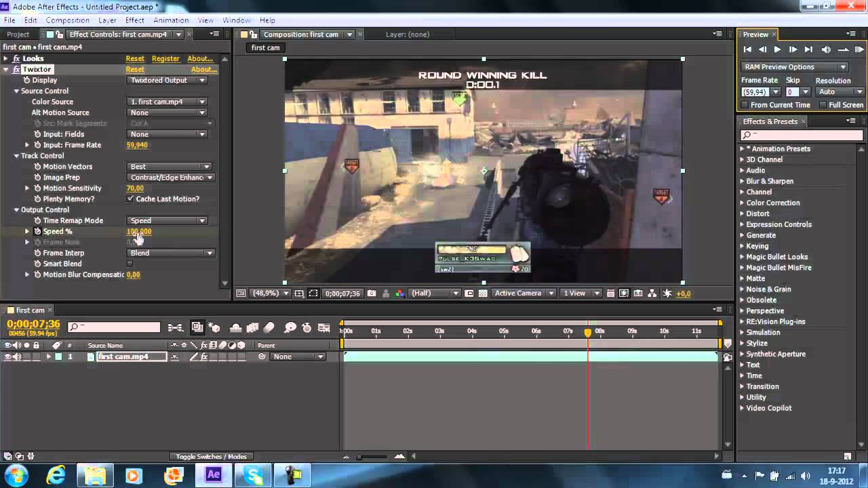Jump to first frame in Preview panel

click(747, 49)
